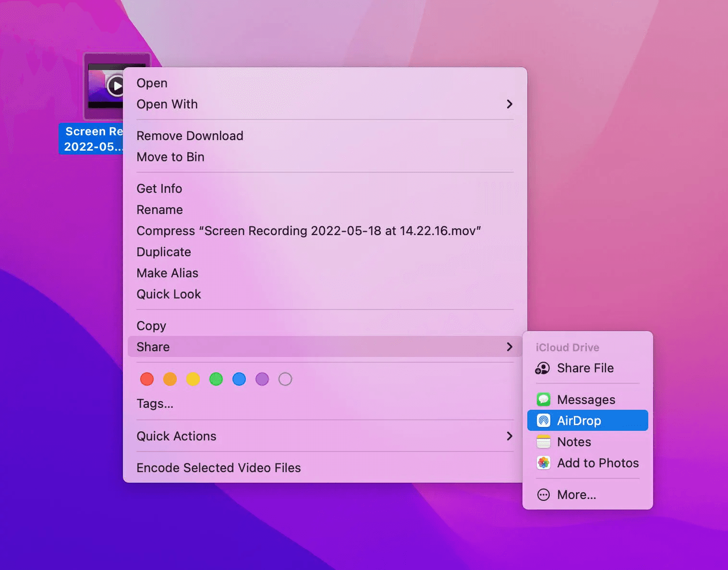Select AirDrop in the Share submenu

[588, 420]
